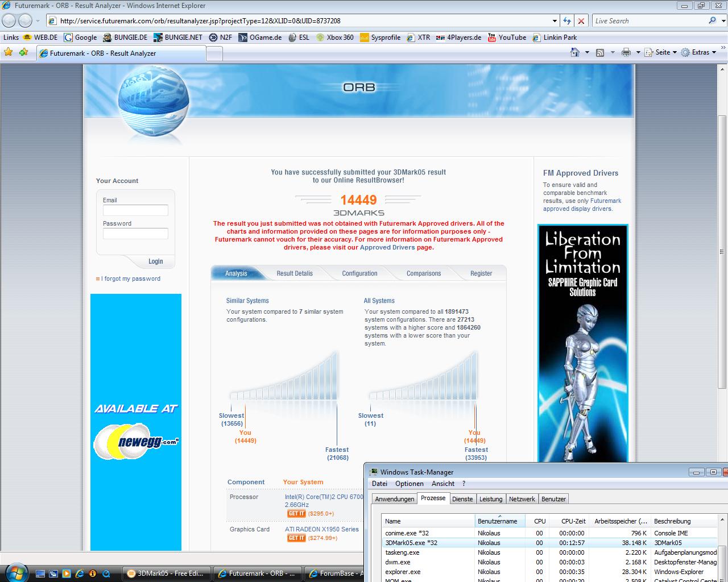Open the OGame.de favorites link
728x582 pixels.
(260, 38)
